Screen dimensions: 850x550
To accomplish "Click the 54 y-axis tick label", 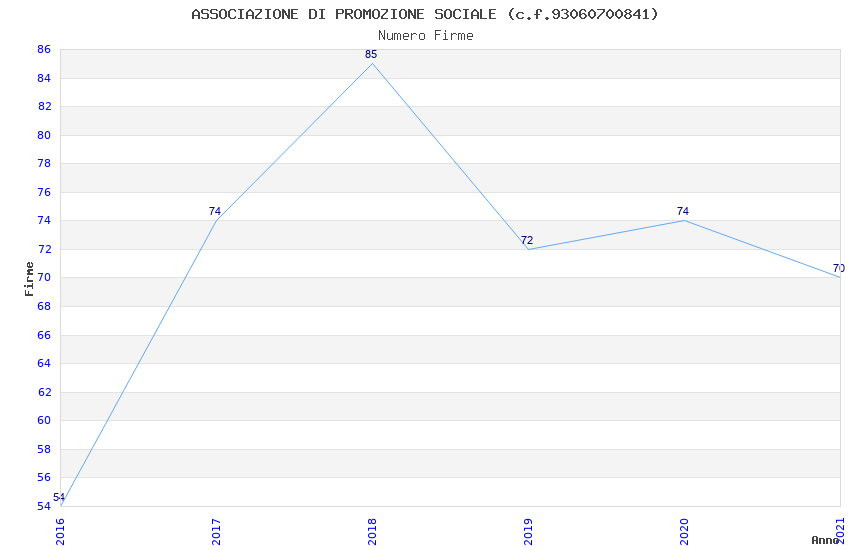I will (44, 507).
